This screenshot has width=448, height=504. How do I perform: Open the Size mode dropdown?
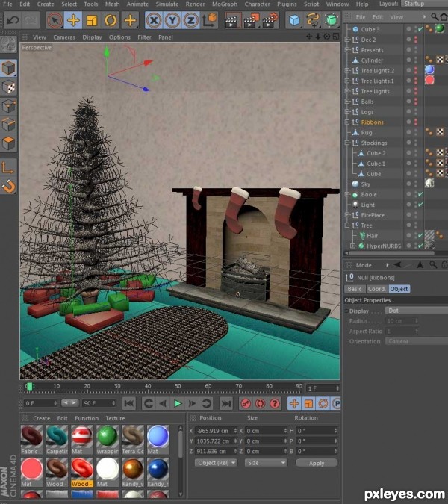266,463
